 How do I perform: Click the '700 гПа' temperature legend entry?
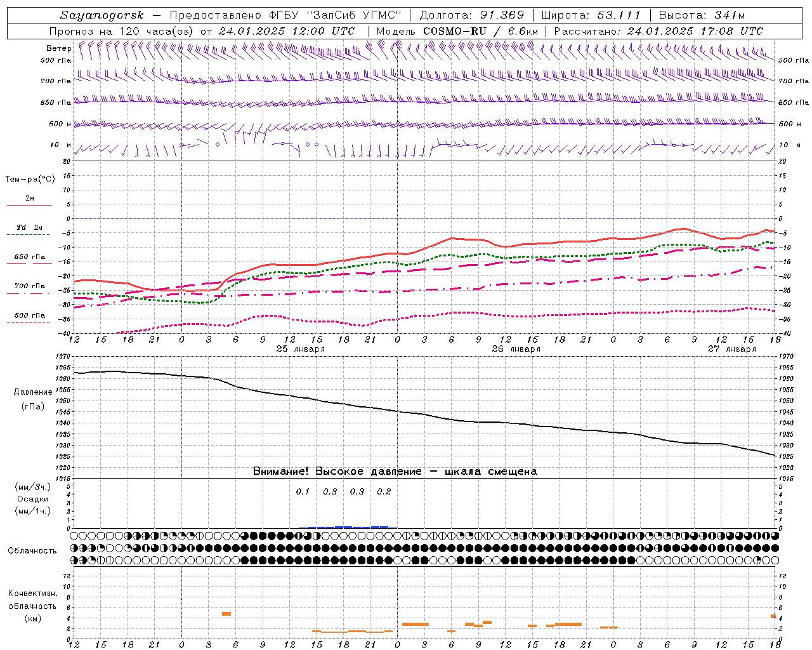(x=30, y=286)
